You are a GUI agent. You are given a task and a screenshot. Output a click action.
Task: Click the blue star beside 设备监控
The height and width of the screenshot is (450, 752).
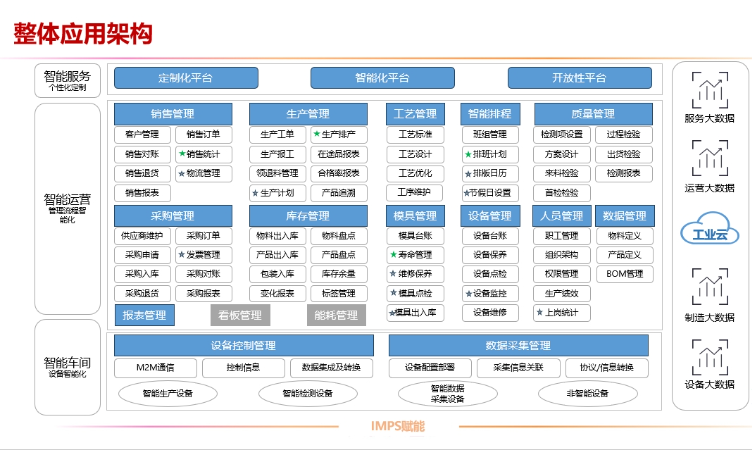click(469, 293)
